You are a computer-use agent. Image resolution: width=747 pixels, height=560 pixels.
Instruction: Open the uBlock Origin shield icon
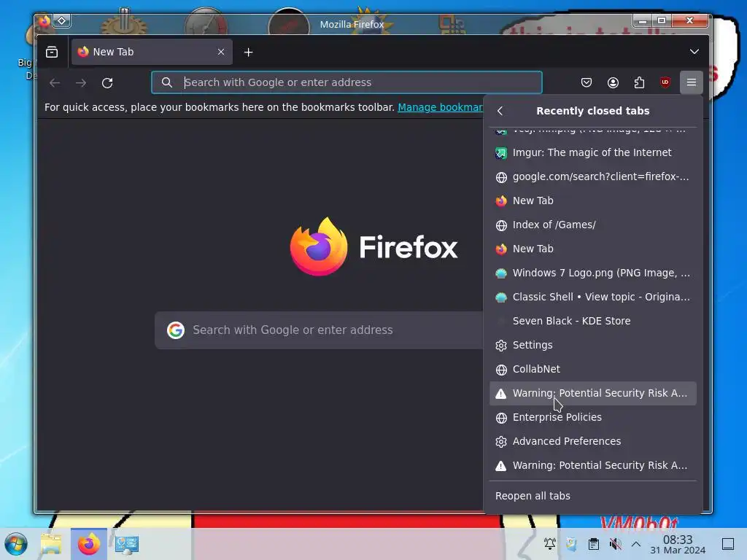[x=665, y=82]
